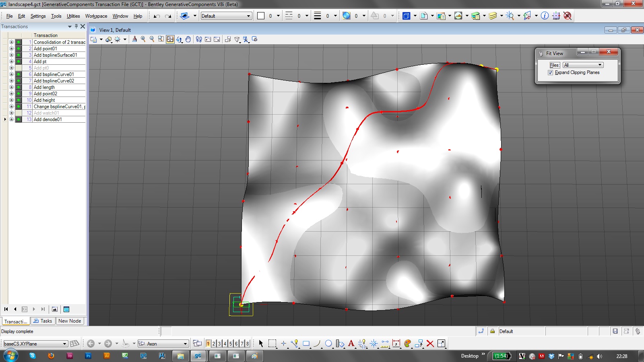Select the Place Circle tool
The width and height of the screenshot is (644, 362).
pos(328,343)
